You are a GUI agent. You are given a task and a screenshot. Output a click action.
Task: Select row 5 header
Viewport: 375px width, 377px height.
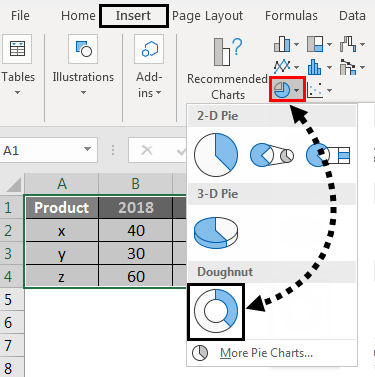(11, 300)
